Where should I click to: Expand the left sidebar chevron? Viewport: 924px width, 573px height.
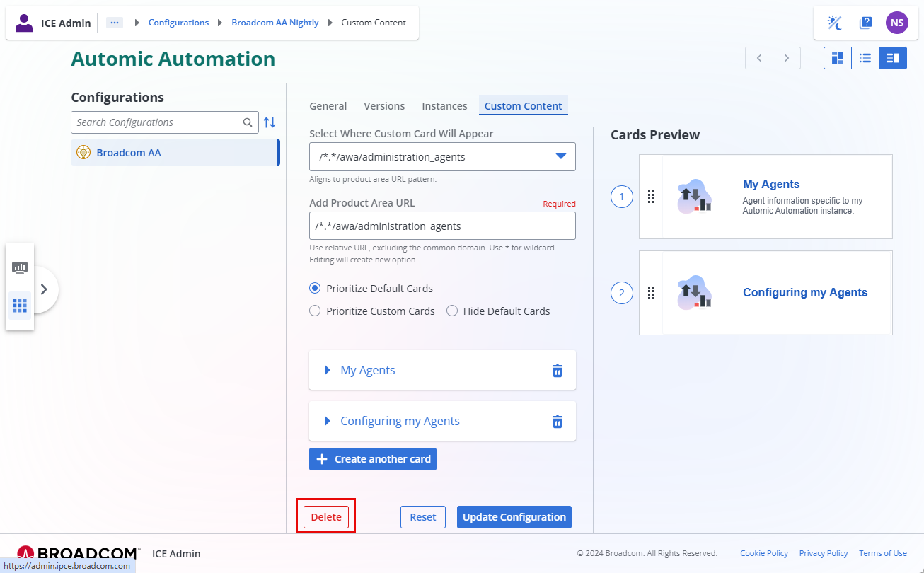tap(44, 289)
